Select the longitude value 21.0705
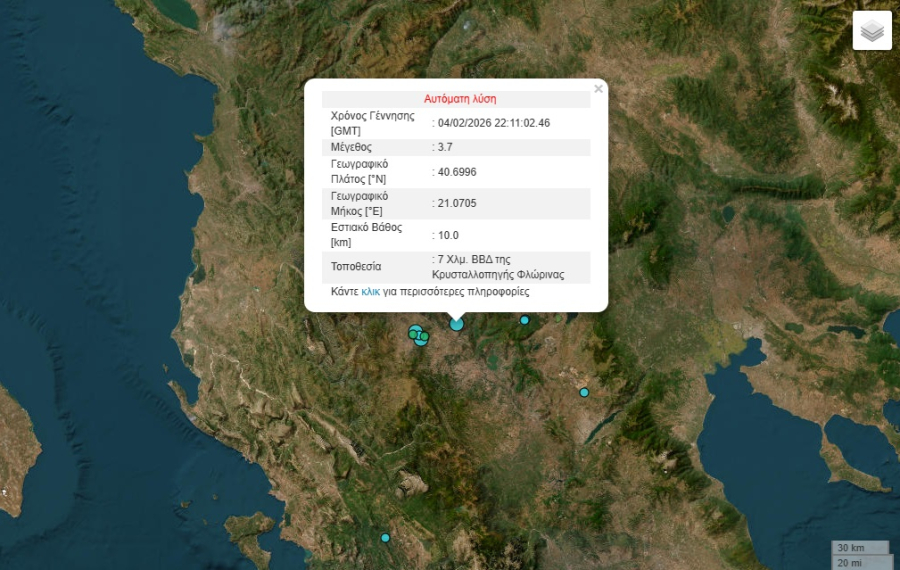This screenshot has width=900, height=570. (457, 203)
